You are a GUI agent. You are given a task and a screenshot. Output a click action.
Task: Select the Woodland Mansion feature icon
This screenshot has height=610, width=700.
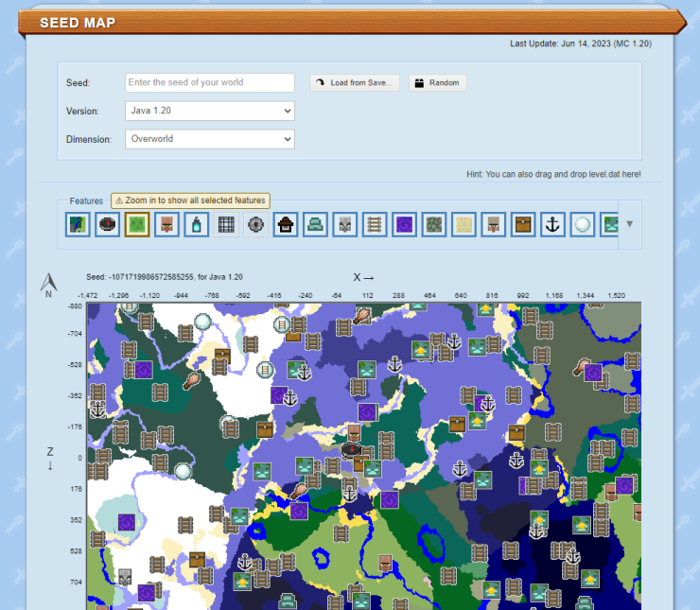coord(493,224)
